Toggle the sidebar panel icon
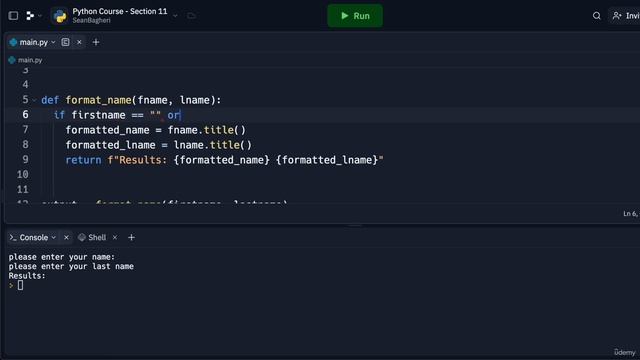 13,16
